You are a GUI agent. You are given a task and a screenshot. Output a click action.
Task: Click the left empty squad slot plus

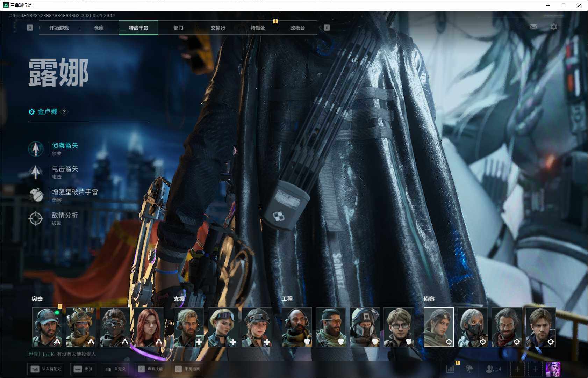[x=517, y=369]
